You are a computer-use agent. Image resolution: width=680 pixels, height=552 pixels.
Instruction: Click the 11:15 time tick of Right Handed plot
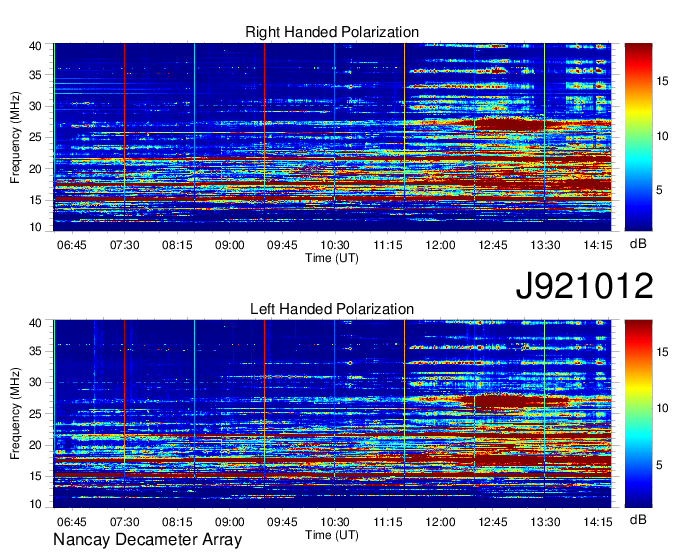coord(388,245)
